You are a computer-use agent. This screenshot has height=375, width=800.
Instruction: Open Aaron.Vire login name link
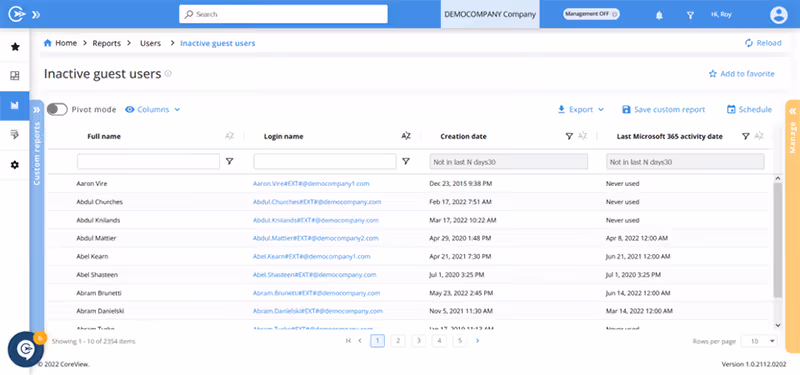[311, 183]
